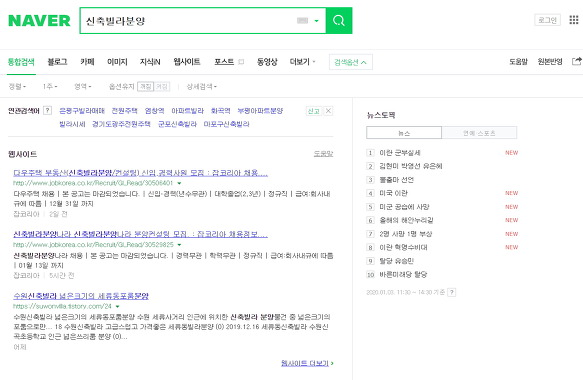
Task: Click 도움말 in the 웹사이트 section
Action: [323, 154]
